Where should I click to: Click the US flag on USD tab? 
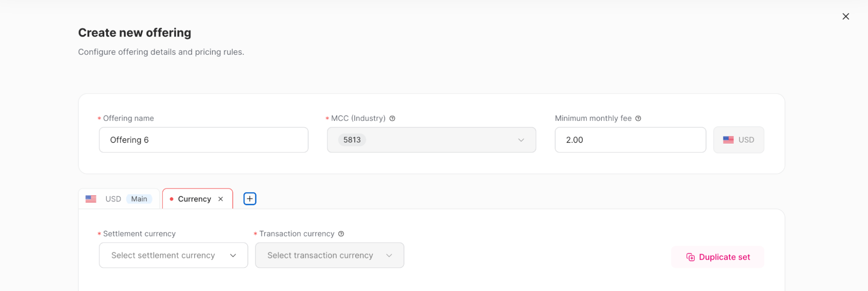[x=91, y=199]
